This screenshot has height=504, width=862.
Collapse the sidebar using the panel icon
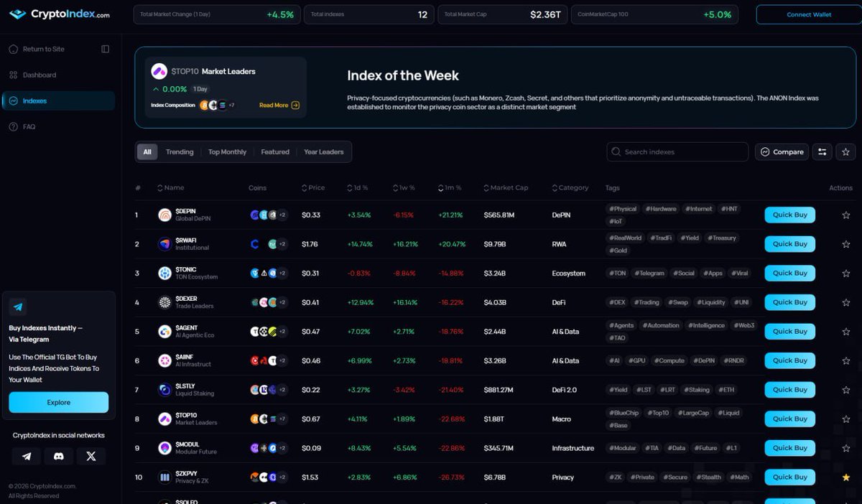point(105,49)
